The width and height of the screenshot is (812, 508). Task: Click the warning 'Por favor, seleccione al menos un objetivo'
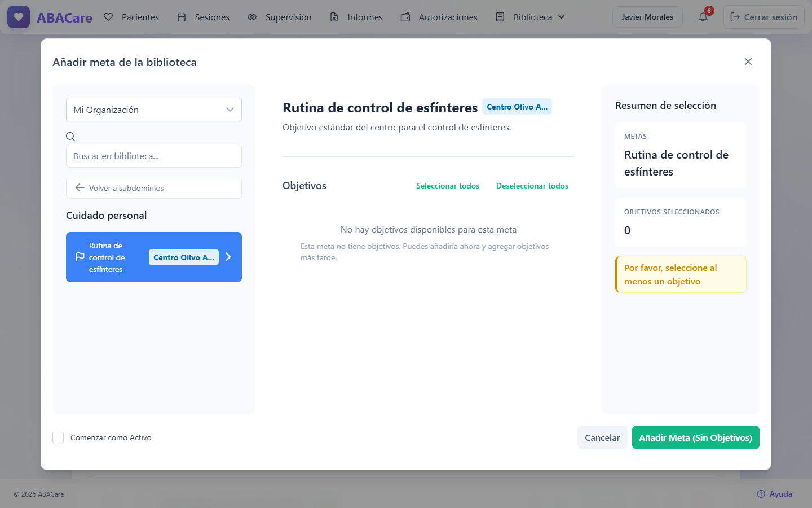click(x=681, y=274)
